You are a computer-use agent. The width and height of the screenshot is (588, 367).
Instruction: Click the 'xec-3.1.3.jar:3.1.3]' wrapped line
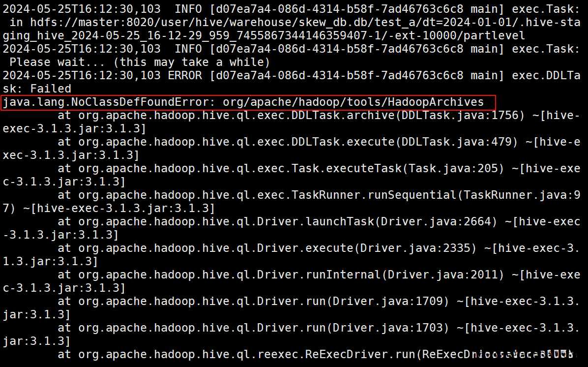point(71,155)
